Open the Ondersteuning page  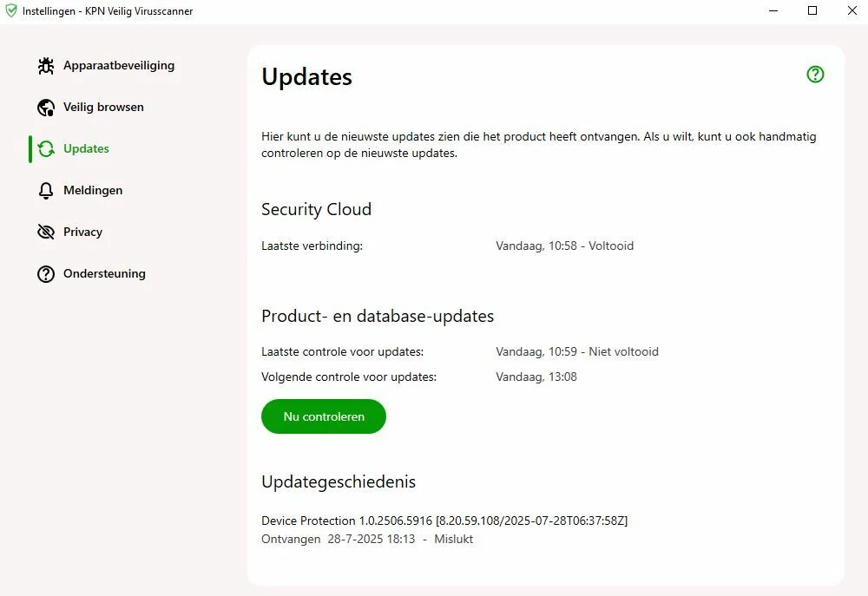point(104,274)
